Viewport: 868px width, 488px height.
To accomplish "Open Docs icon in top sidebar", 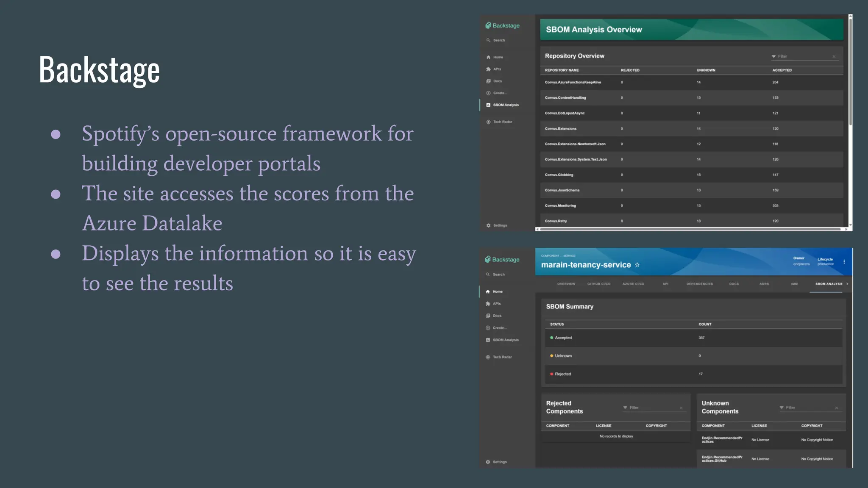I will coord(488,81).
